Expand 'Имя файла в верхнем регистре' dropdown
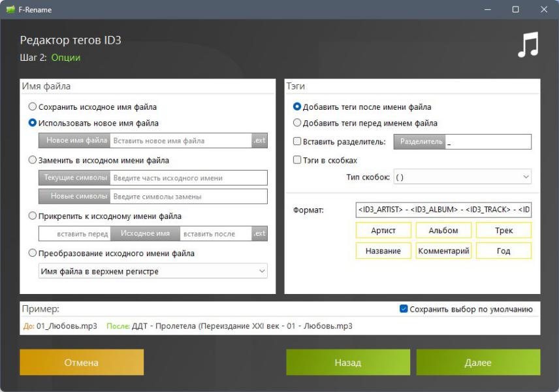Image resolution: width=559 pixels, height=392 pixels. pyautogui.click(x=153, y=271)
